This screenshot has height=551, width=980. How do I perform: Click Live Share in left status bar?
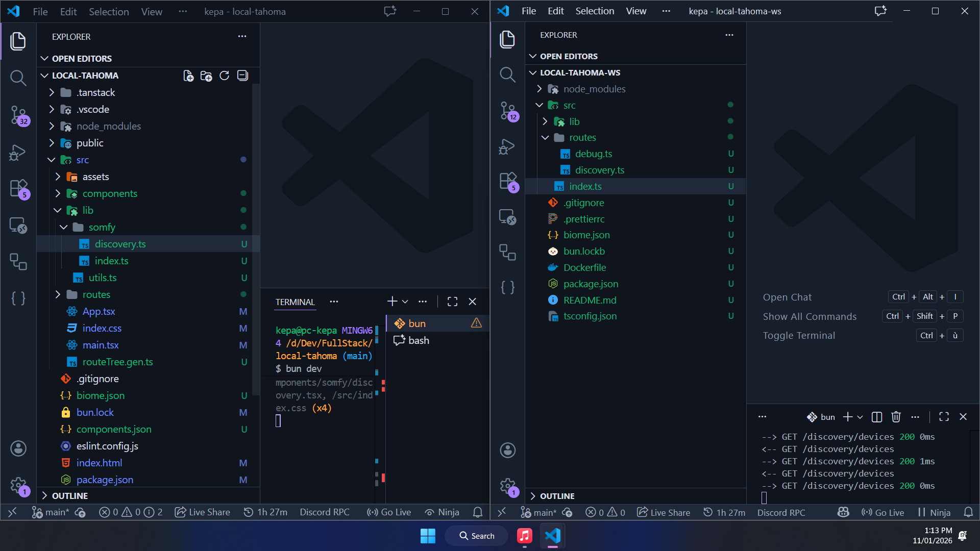tap(203, 512)
